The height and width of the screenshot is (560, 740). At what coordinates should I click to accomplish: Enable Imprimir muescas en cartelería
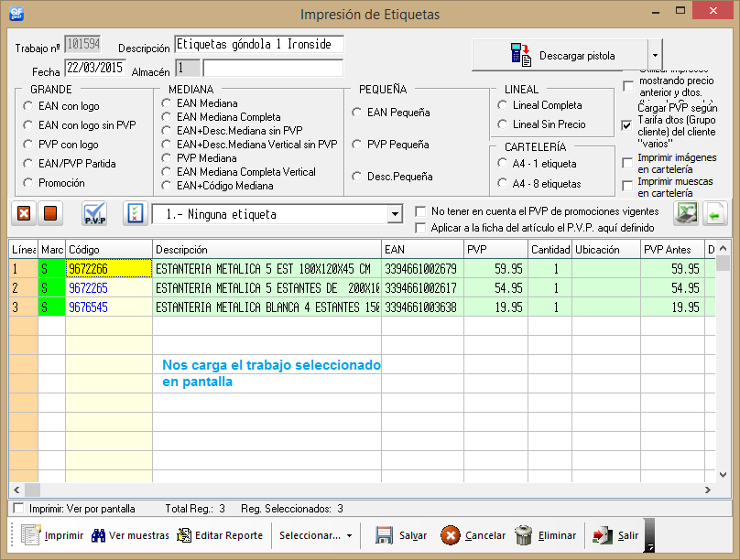(x=627, y=186)
